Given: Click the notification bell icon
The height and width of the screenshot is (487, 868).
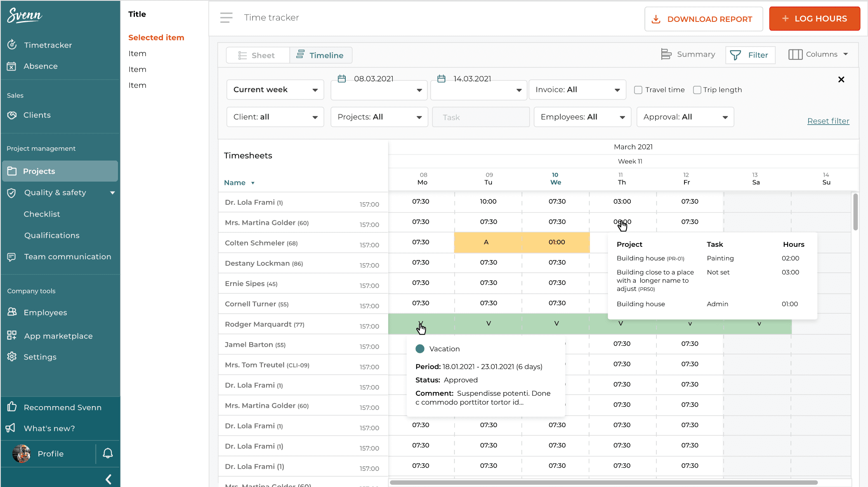Looking at the screenshot, I should [108, 453].
